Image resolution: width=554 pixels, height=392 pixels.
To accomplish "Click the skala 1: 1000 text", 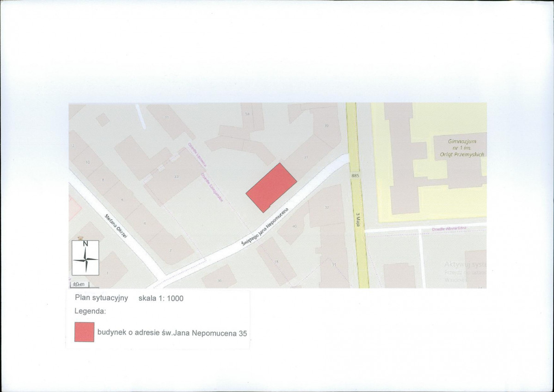I will [x=161, y=298].
